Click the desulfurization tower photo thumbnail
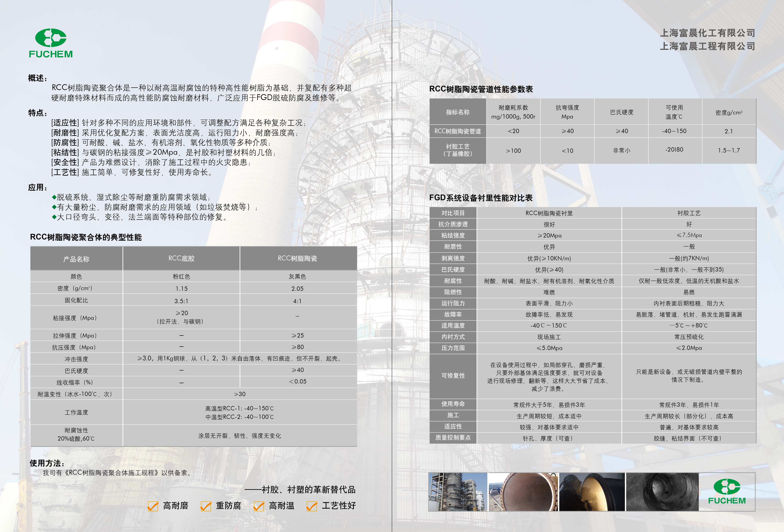Image resolution: width=784 pixels, height=532 pixels. coord(458,492)
